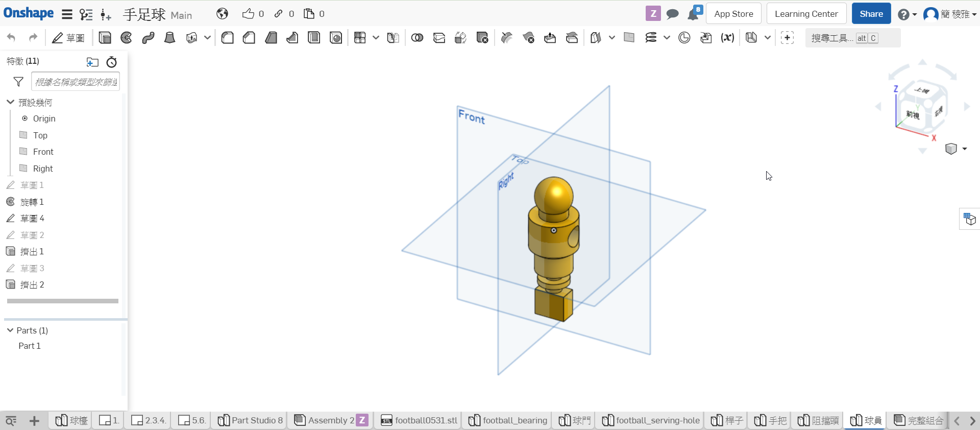Open the Assembly 2 tab
The width and height of the screenshot is (980, 430).
(331, 420)
